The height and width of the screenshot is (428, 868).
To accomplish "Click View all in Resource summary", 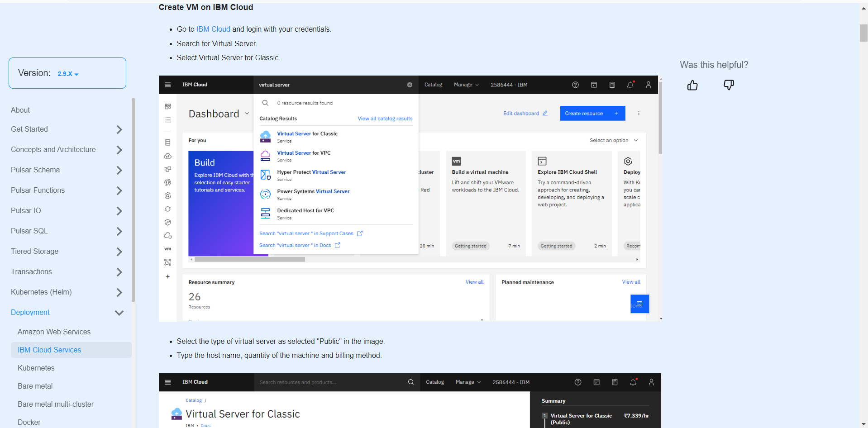I will (x=474, y=282).
